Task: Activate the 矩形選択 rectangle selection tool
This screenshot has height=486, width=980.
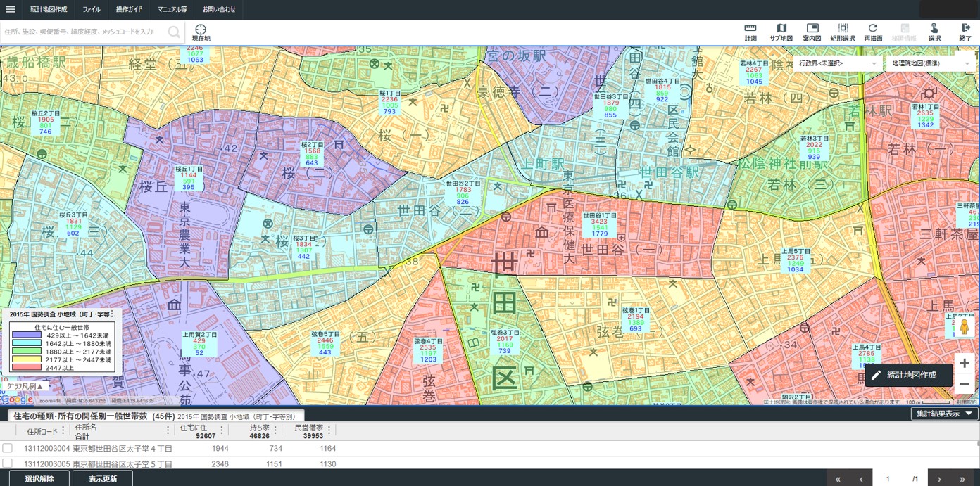Action: point(843,33)
